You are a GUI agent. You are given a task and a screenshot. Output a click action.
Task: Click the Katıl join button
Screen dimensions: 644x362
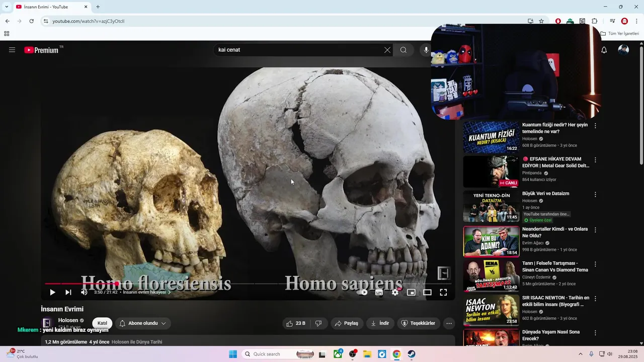[102, 323]
